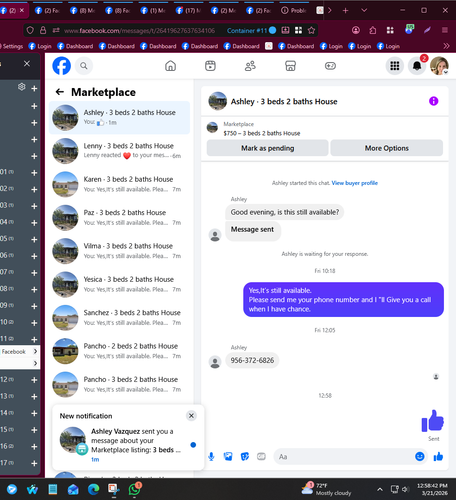
Task: Open Pancho - 3 beds 2 baths conversation
Action: pyautogui.click(x=119, y=384)
